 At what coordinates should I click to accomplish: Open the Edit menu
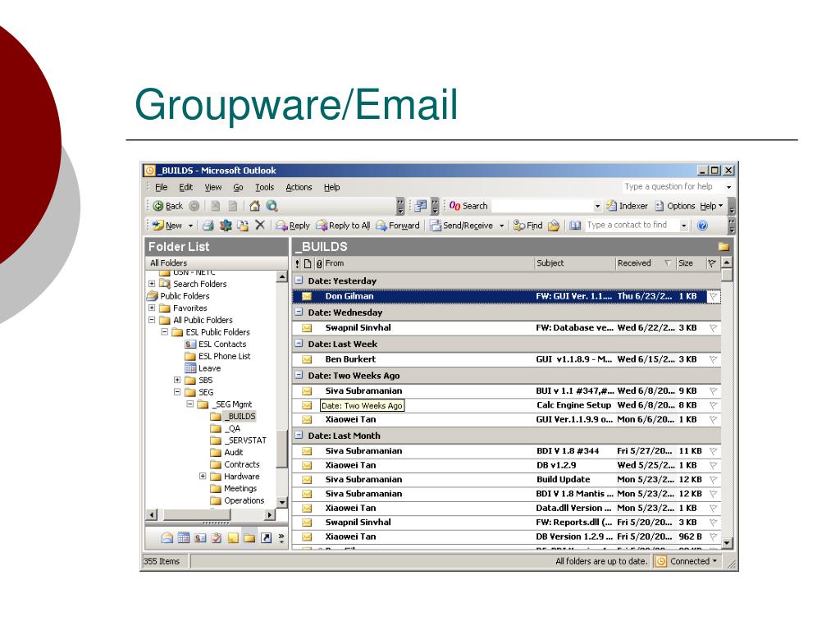coord(186,187)
